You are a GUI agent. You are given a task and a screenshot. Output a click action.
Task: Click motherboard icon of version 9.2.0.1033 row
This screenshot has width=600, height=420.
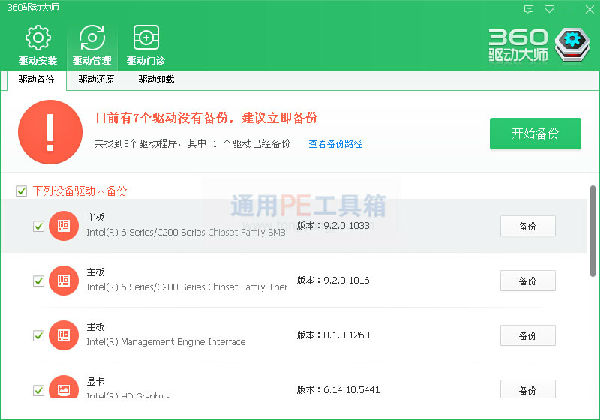click(x=64, y=226)
